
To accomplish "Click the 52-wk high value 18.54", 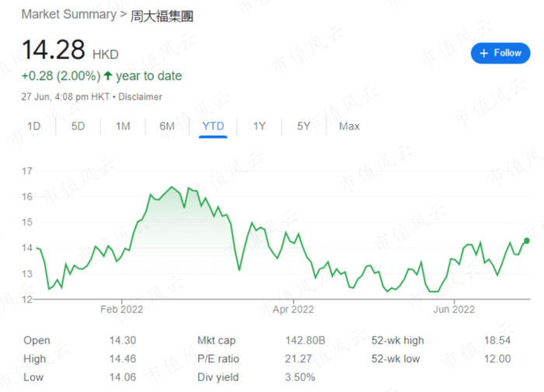I will [x=496, y=341].
